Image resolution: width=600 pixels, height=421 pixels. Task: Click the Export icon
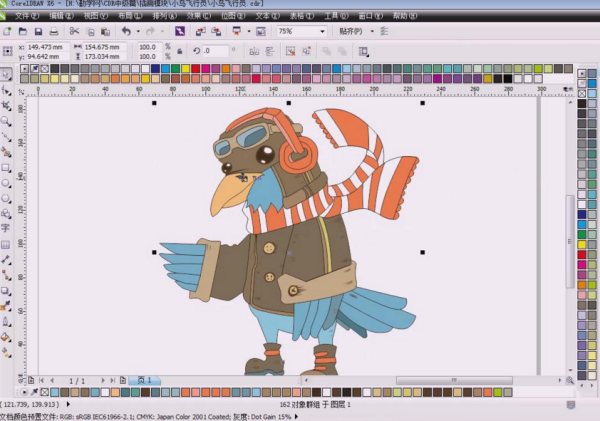point(216,31)
